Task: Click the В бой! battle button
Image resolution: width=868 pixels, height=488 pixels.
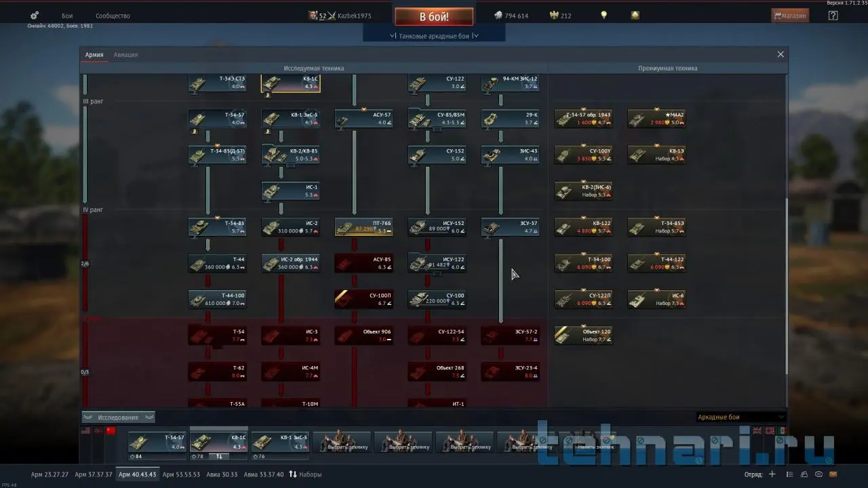Action: coord(434,16)
